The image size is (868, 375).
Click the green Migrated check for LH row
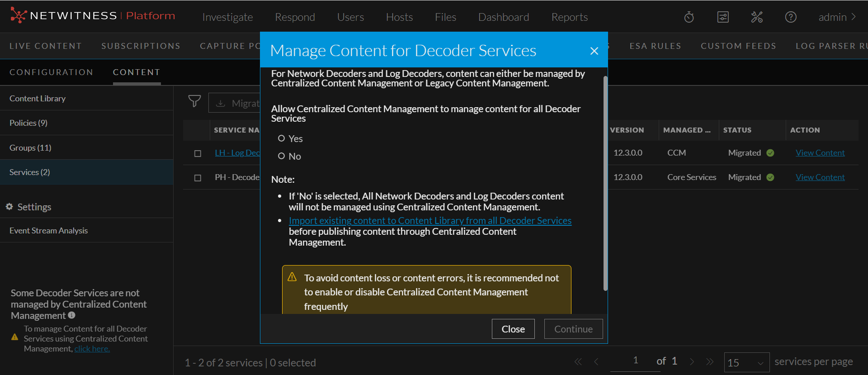(x=770, y=153)
